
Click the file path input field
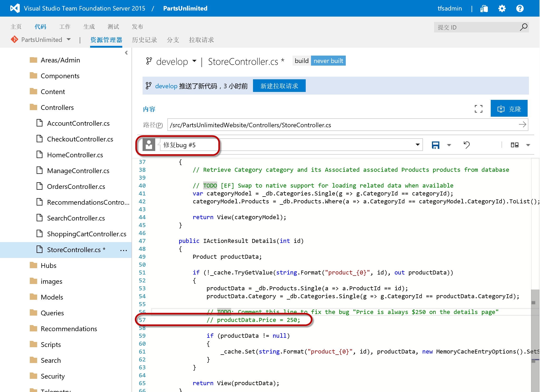[x=343, y=125]
